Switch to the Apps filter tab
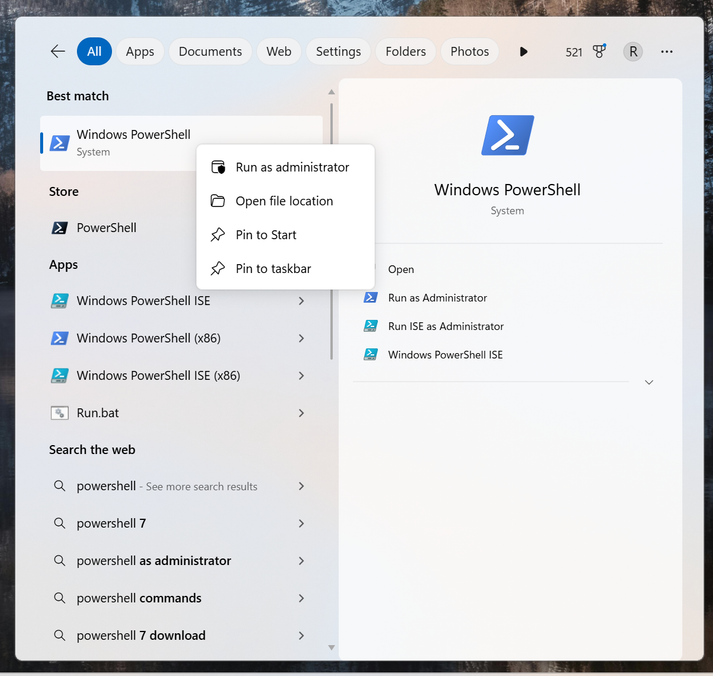Image resolution: width=713 pixels, height=676 pixels. (x=140, y=51)
